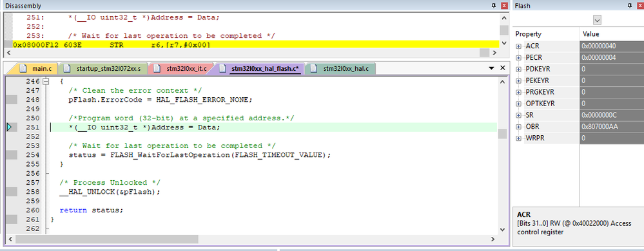Set breakpoint in margin at line 248

click(11, 100)
